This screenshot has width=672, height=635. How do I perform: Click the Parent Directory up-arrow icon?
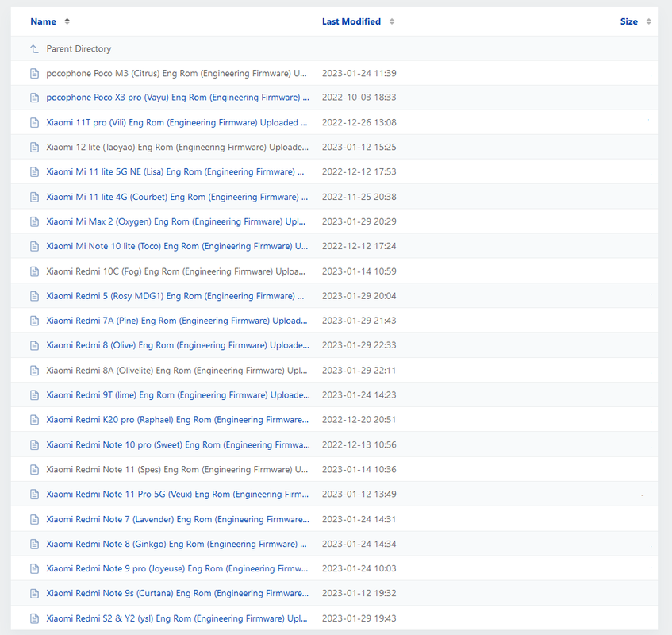click(34, 49)
